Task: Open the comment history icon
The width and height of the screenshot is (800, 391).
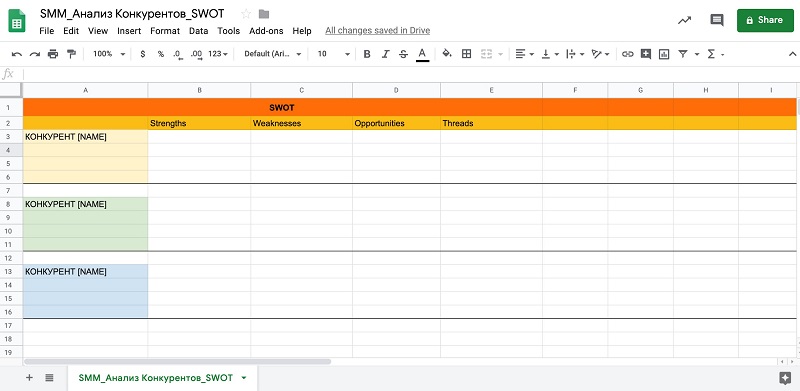Action: pyautogui.click(x=717, y=20)
